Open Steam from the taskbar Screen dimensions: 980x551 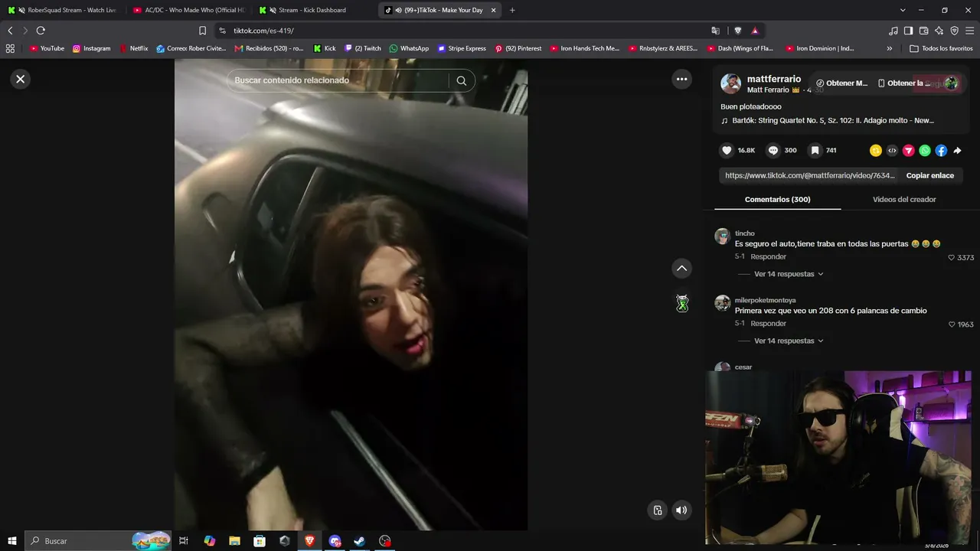[x=359, y=541]
